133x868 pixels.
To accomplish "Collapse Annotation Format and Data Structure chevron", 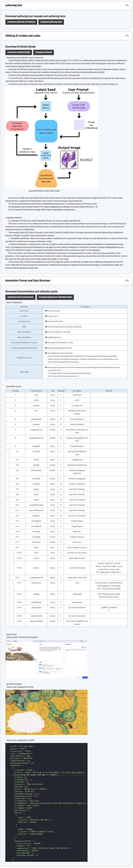I will point(127,280).
